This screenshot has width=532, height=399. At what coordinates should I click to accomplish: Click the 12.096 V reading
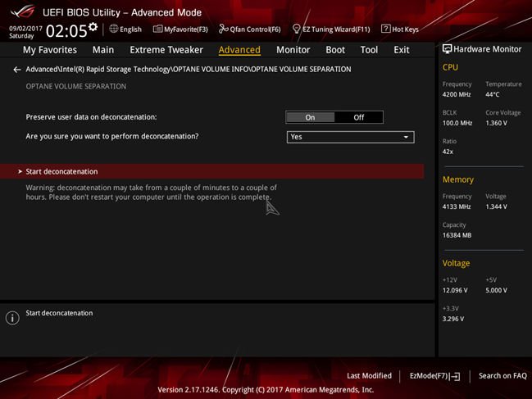455,291
